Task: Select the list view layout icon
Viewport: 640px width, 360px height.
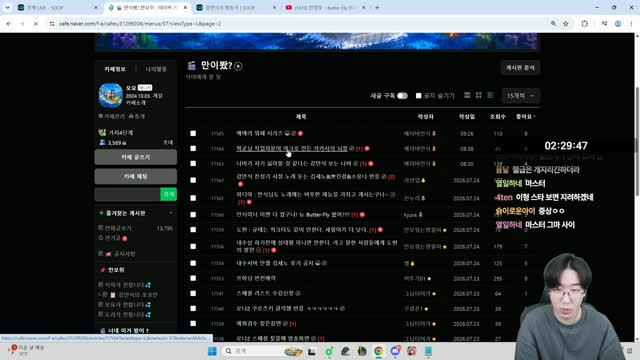Action: [491, 95]
